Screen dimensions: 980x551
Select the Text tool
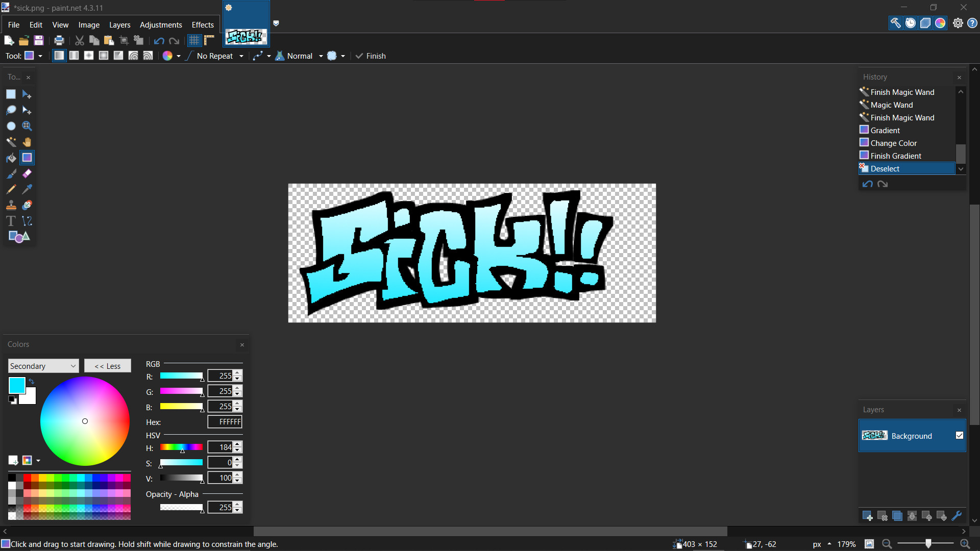tap(11, 221)
